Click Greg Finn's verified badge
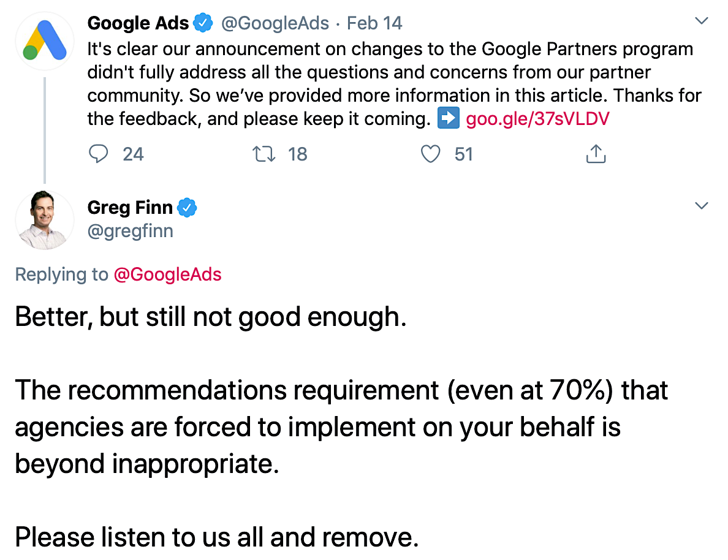The image size is (728, 560). (x=187, y=208)
